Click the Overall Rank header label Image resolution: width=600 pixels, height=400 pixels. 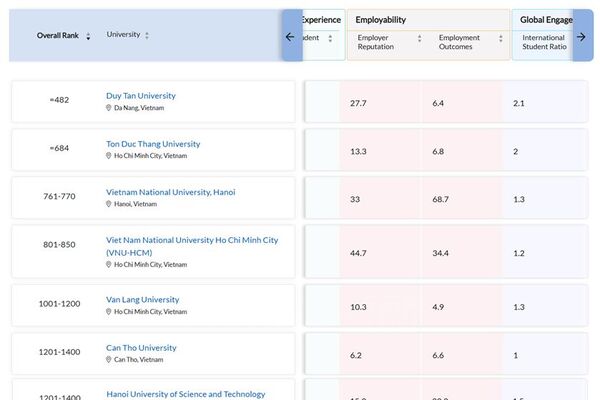[57, 35]
